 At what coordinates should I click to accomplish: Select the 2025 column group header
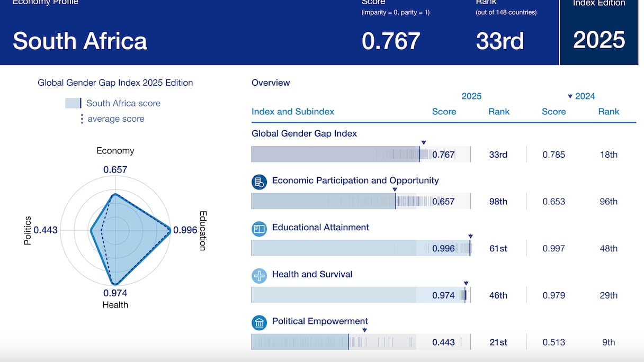[471, 96]
